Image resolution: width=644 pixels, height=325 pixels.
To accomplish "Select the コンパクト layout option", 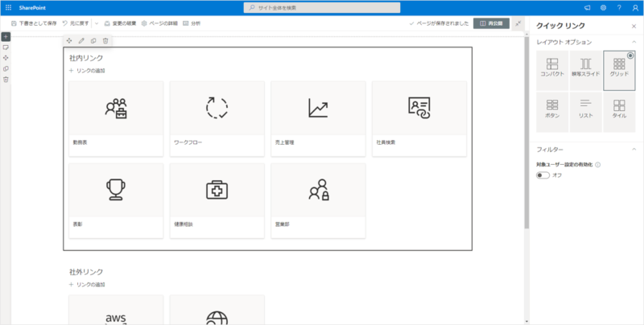I will 552,68.
